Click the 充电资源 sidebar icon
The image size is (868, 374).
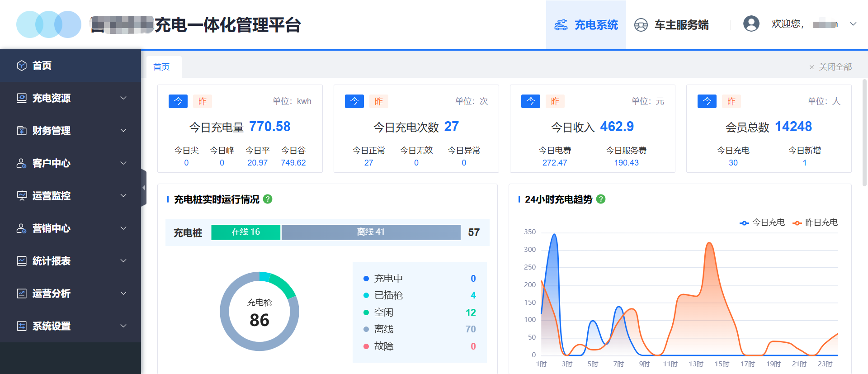(22, 98)
